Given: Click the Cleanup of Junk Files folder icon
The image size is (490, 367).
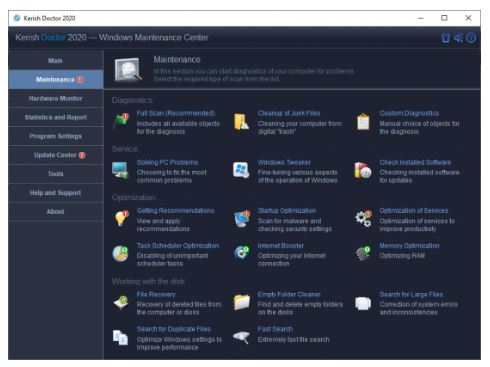Looking at the screenshot, I should (241, 121).
